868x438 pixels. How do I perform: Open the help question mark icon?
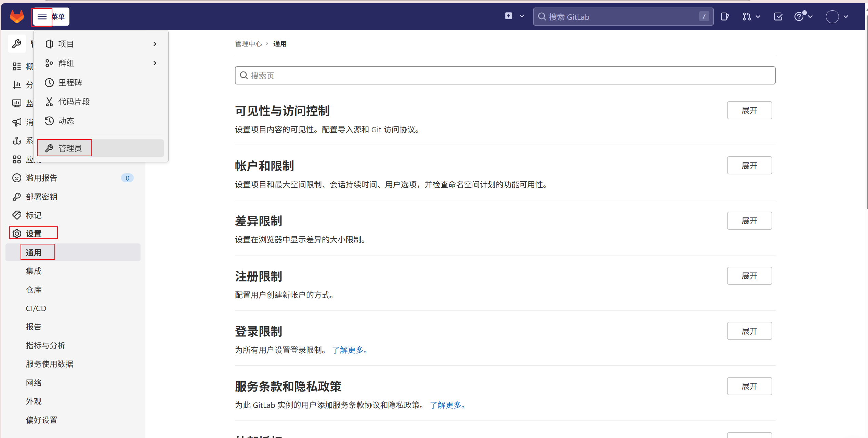799,16
